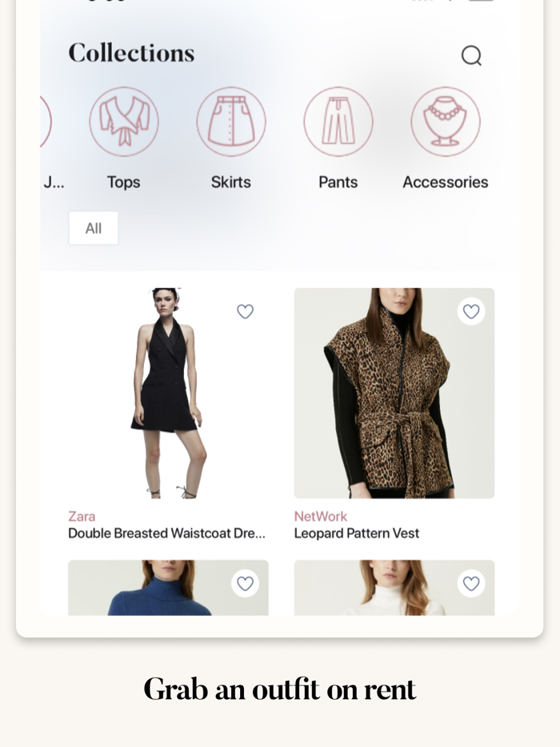Open the black halter dress photo
Screen dimensions: 560x747
pyautogui.click(x=168, y=393)
